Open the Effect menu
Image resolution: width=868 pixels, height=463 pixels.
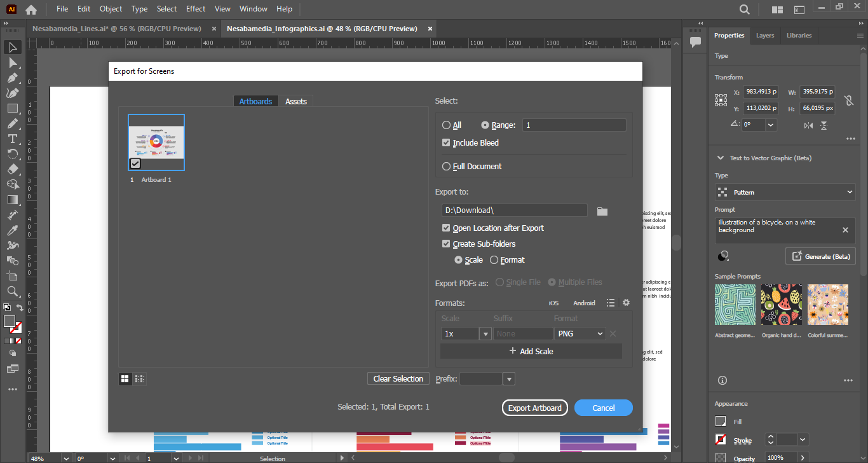click(x=196, y=9)
